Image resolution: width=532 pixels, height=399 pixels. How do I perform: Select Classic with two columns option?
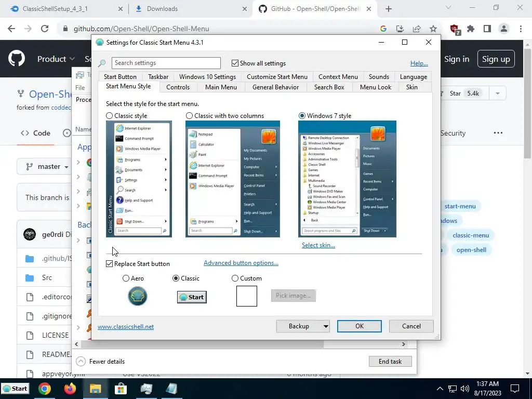189,116
